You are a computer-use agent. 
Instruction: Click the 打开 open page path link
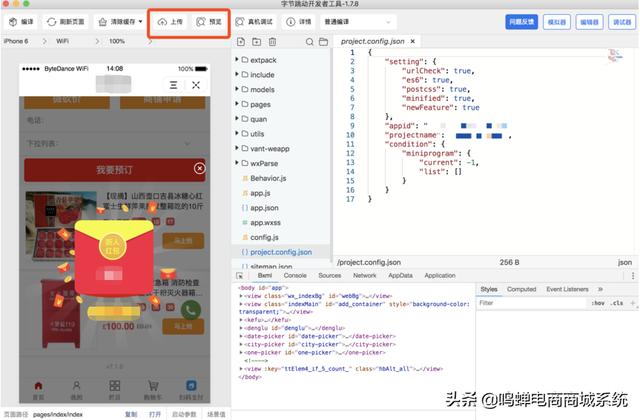tap(155, 414)
